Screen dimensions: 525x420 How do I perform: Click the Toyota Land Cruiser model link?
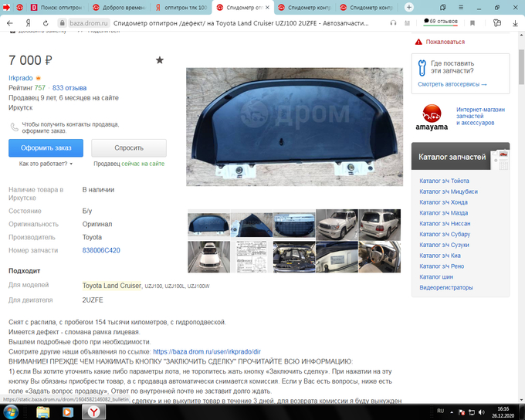pyautogui.click(x=111, y=286)
